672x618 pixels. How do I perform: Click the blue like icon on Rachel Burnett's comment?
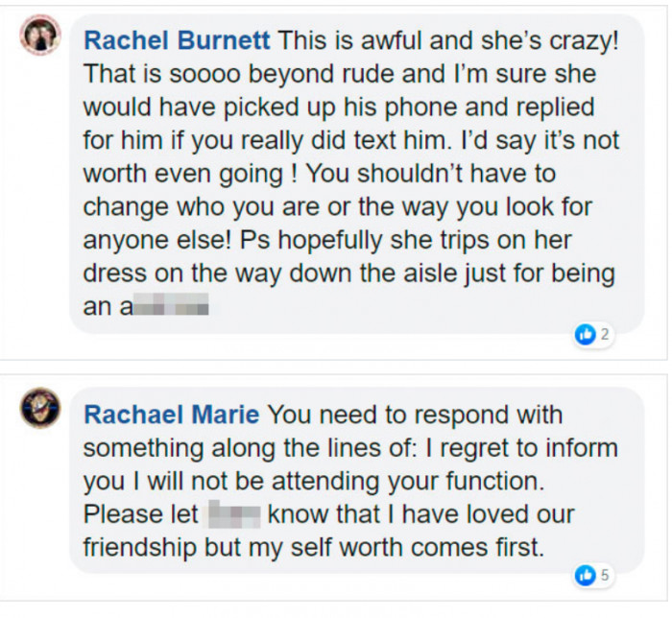click(585, 335)
